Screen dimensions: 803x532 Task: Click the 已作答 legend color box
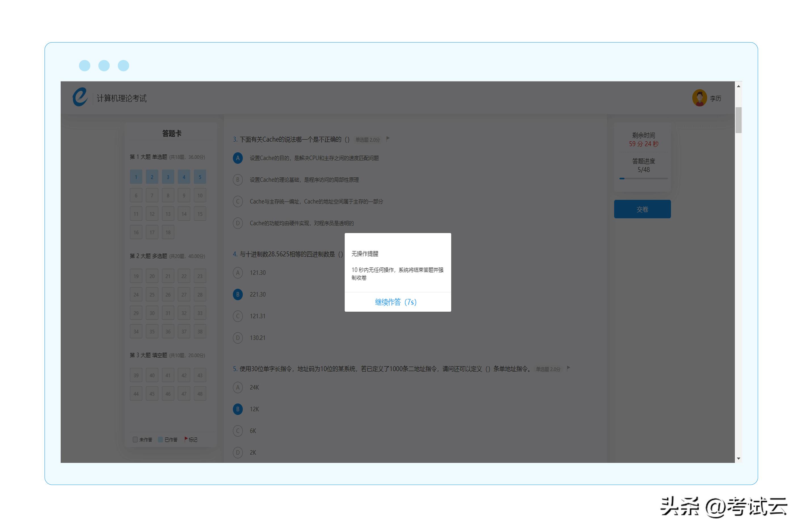160,439
